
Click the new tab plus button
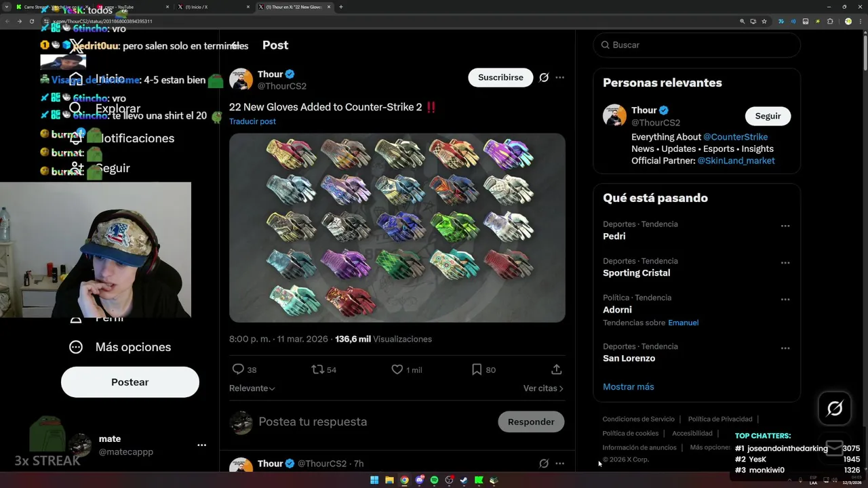pos(340,7)
